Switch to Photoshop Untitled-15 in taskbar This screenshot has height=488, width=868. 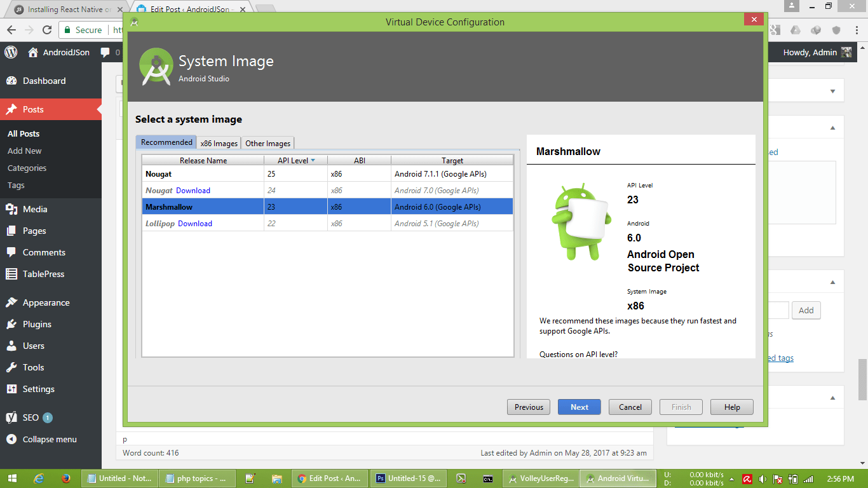(409, 478)
